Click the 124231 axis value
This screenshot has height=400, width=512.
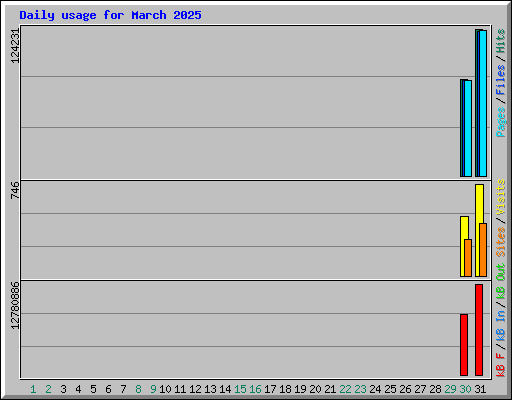[x=15, y=46]
